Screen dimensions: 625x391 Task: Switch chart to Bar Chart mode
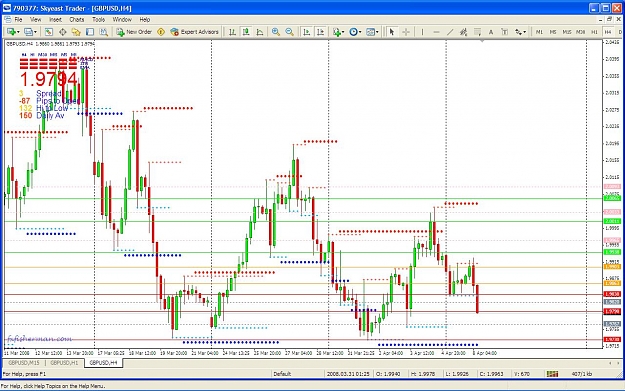click(232, 32)
